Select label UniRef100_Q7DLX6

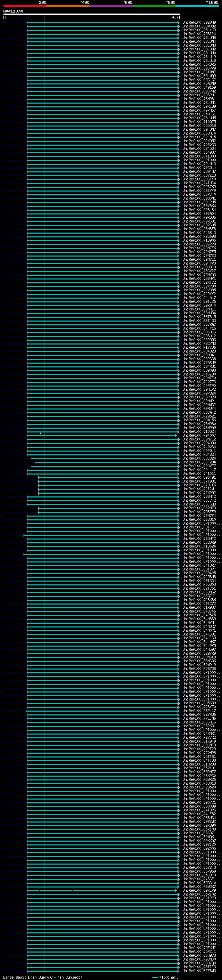pyautogui.click(x=199, y=485)
